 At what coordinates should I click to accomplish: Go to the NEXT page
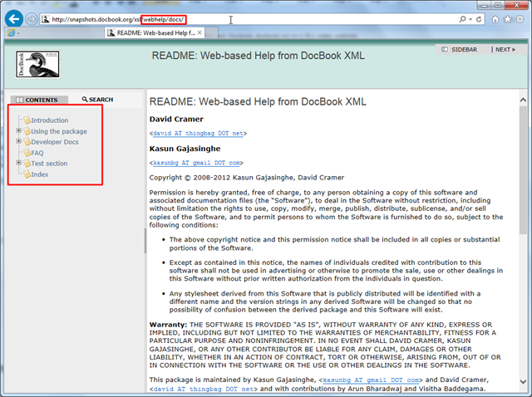click(x=505, y=50)
